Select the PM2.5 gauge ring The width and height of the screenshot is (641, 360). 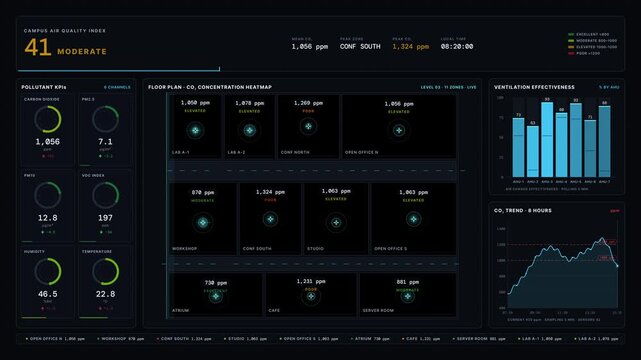[x=105, y=119]
